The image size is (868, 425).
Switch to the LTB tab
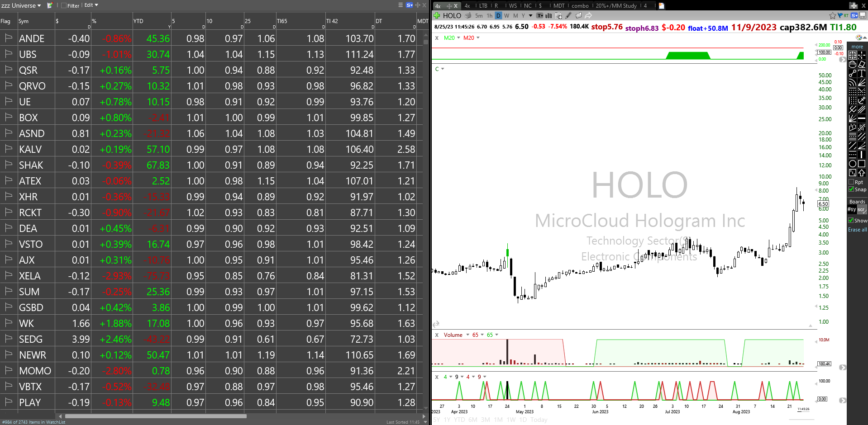483,6
